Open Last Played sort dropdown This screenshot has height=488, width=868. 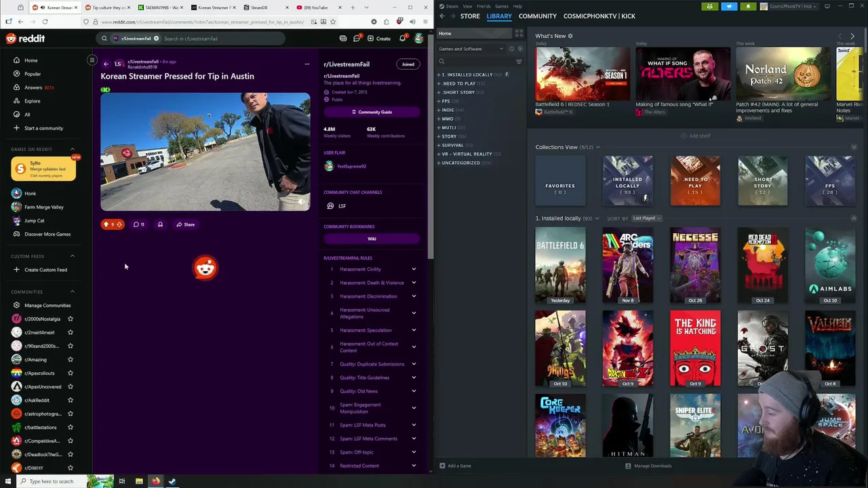click(x=646, y=218)
